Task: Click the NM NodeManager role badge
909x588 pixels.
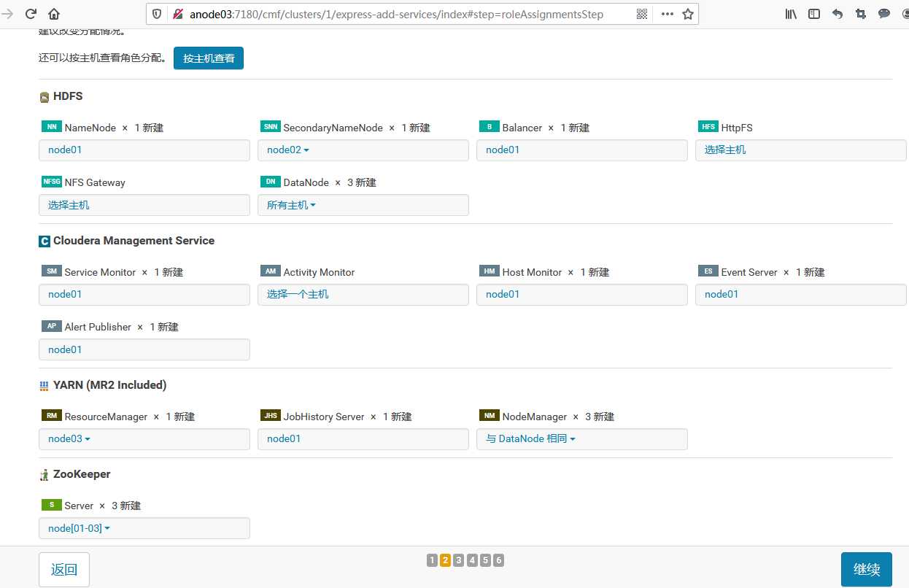Action: point(489,416)
